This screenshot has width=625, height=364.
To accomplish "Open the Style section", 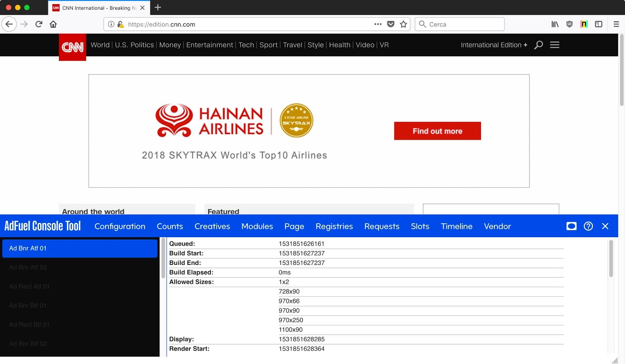I will [x=316, y=45].
